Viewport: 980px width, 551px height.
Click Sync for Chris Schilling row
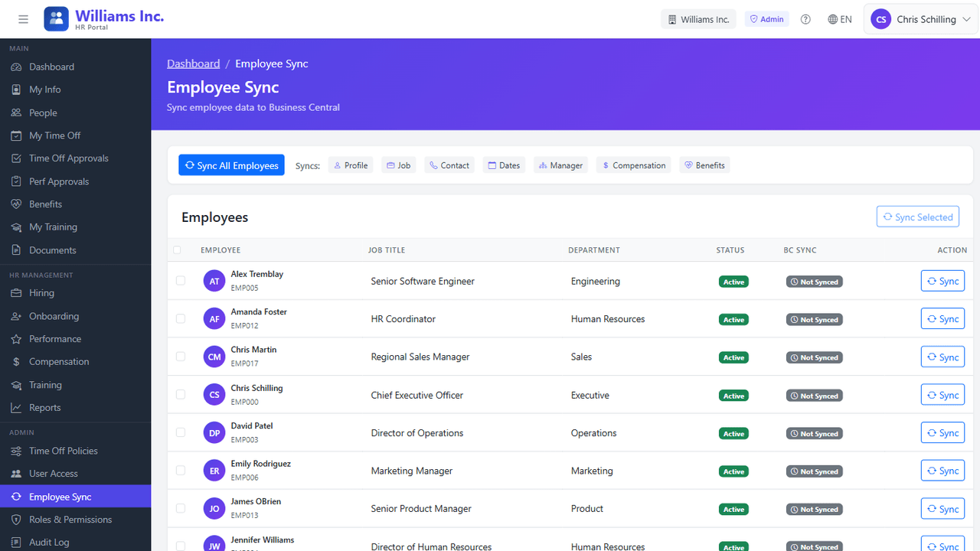pyautogui.click(x=942, y=395)
